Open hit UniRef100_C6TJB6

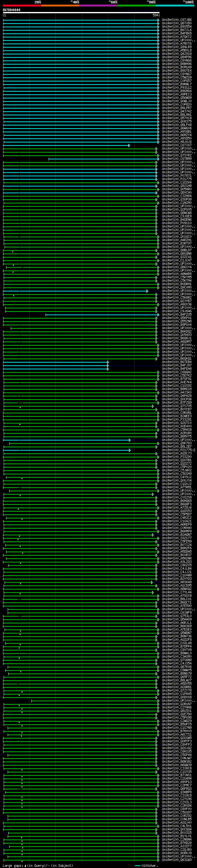(x=177, y=20)
